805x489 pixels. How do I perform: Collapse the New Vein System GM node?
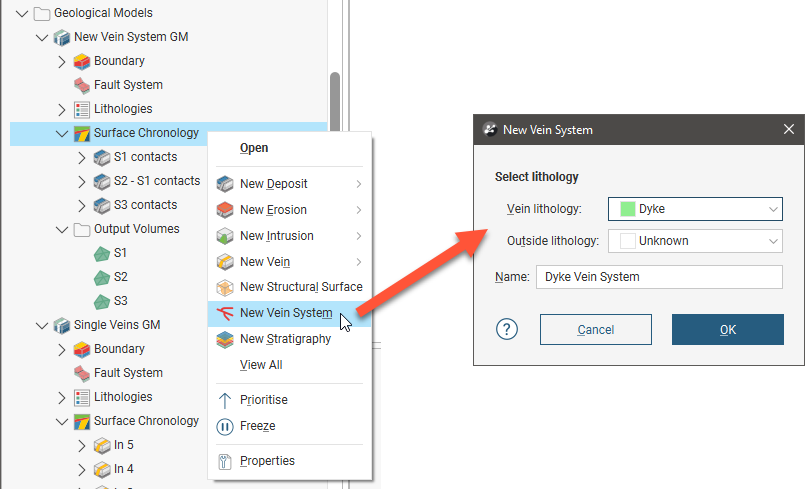[42, 37]
